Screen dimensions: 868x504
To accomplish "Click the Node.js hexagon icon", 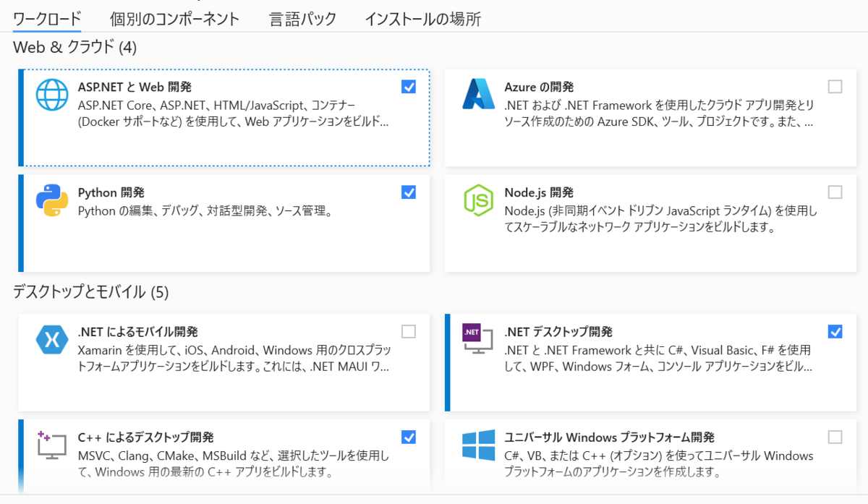I will pos(478,200).
